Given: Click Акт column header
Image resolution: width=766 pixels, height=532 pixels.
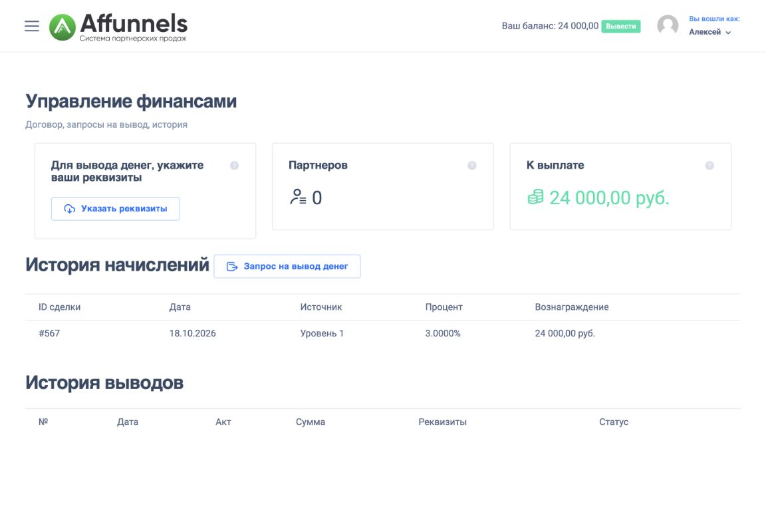Looking at the screenshot, I should click(223, 422).
